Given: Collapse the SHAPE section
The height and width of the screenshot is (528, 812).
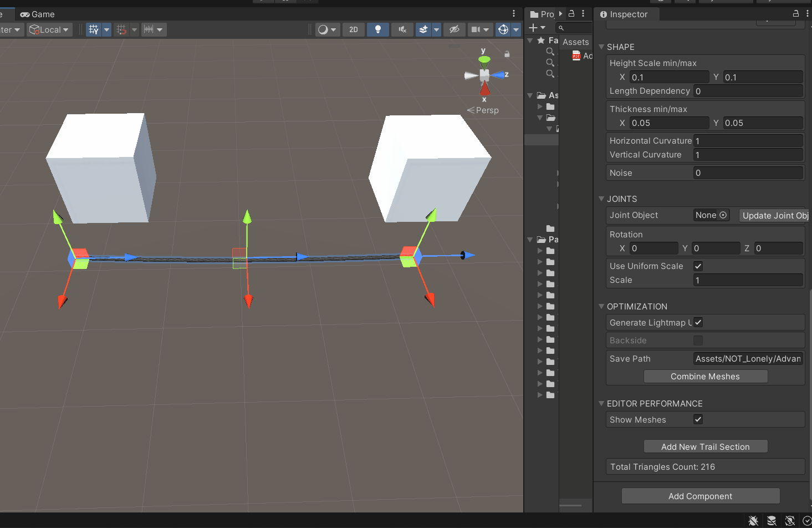Looking at the screenshot, I should coord(601,47).
